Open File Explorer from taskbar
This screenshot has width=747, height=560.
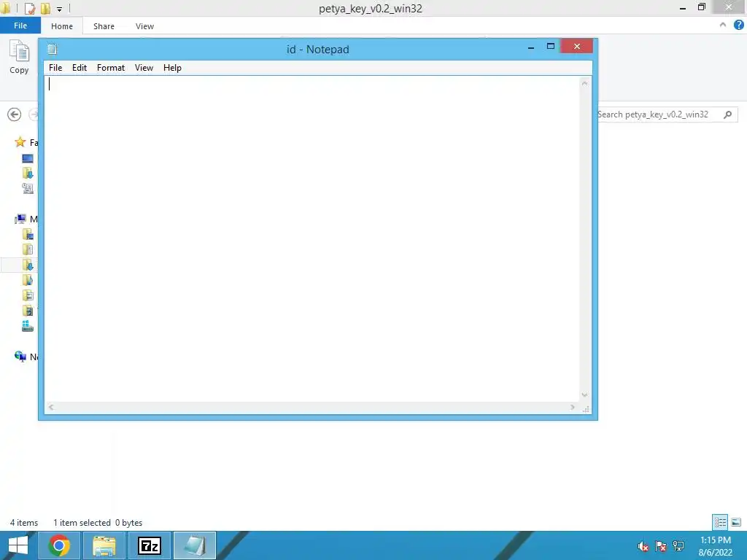click(x=104, y=545)
